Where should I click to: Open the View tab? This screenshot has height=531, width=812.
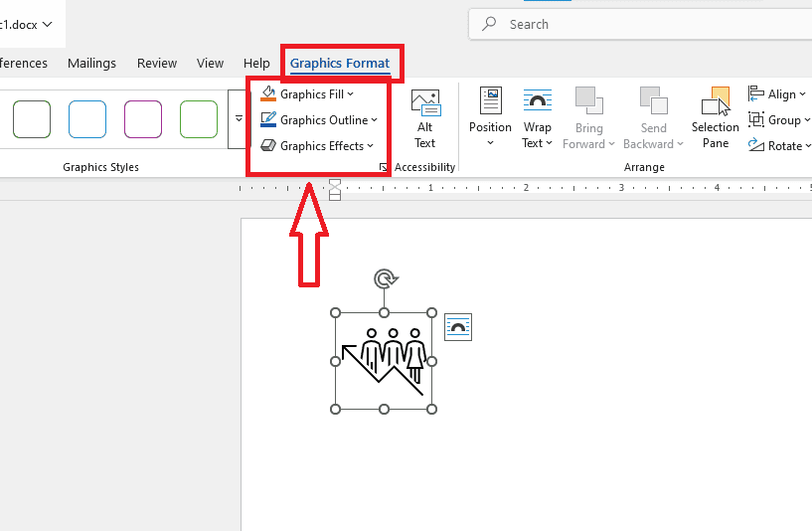(x=210, y=64)
